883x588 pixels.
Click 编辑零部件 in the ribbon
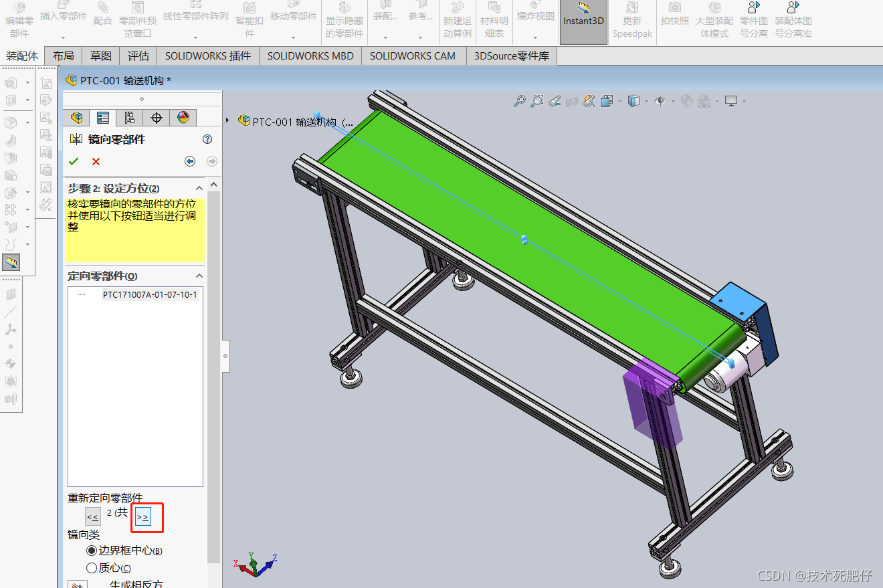tap(19, 21)
